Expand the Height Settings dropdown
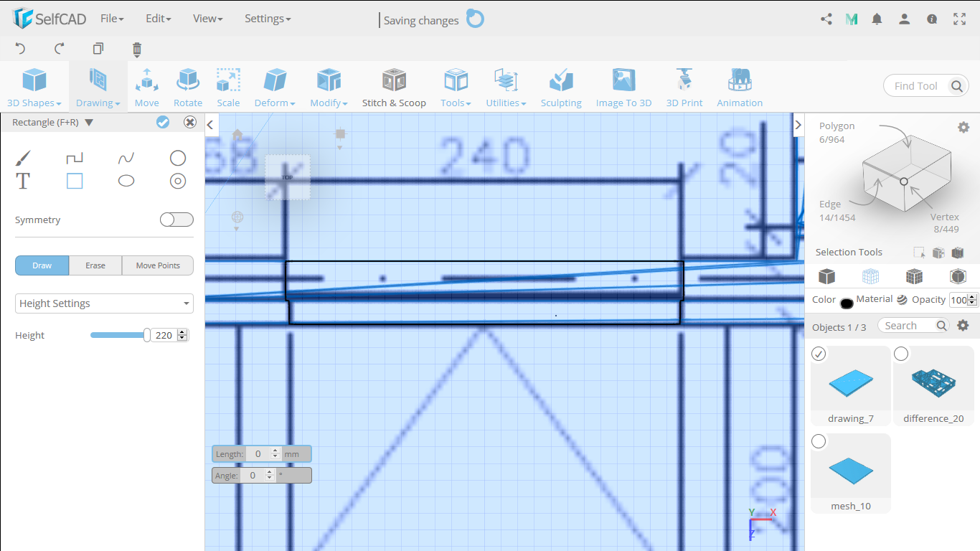The height and width of the screenshot is (551, 980). [105, 303]
